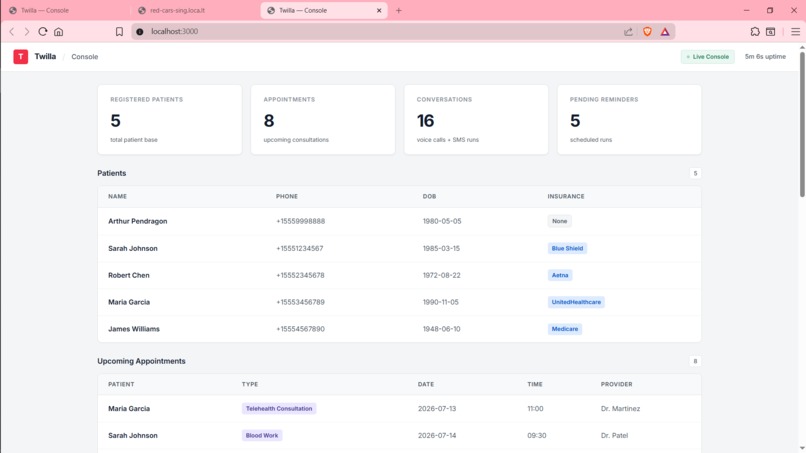
Task: Select patient James Williams
Action: pos(134,329)
